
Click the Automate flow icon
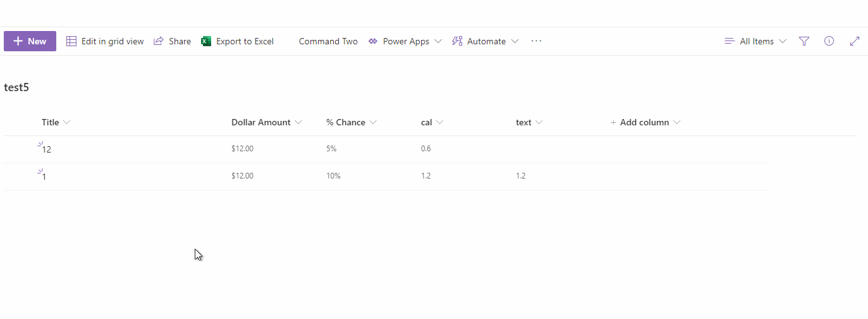tap(457, 41)
